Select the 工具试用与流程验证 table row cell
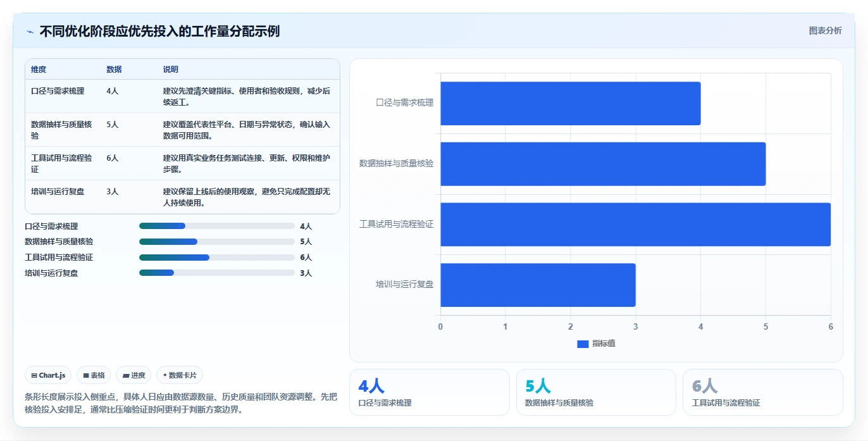The width and height of the screenshot is (868, 441). click(x=61, y=163)
